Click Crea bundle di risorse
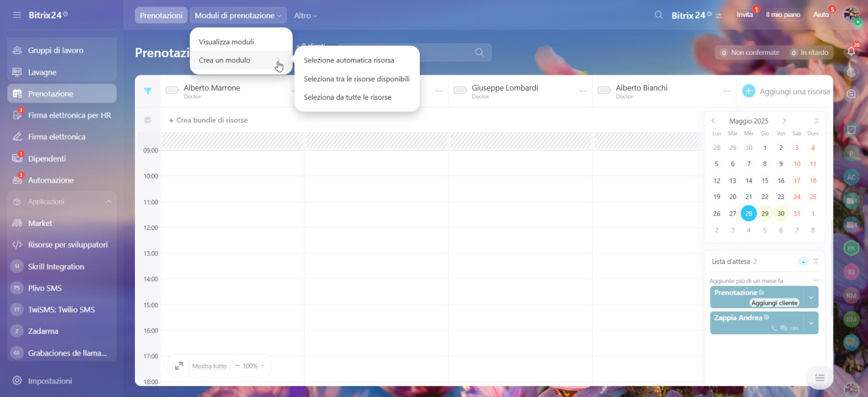This screenshot has width=868, height=397. [x=208, y=120]
